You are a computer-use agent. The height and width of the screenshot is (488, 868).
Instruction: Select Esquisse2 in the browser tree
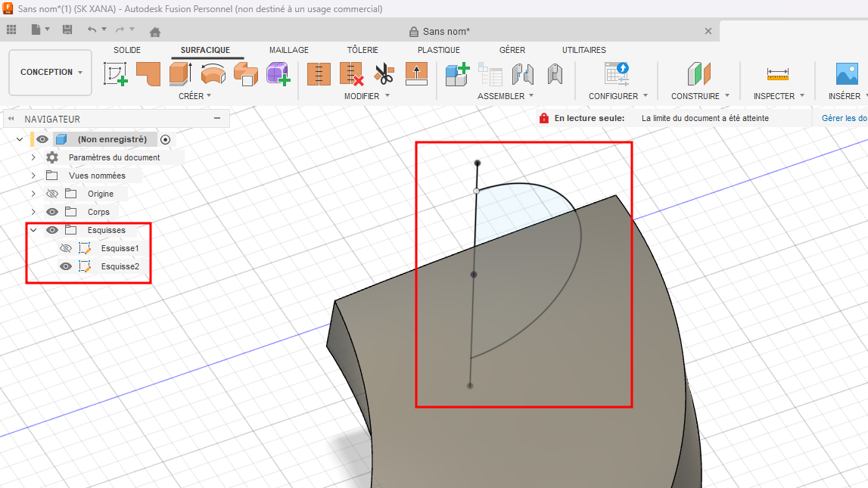pyautogui.click(x=120, y=266)
